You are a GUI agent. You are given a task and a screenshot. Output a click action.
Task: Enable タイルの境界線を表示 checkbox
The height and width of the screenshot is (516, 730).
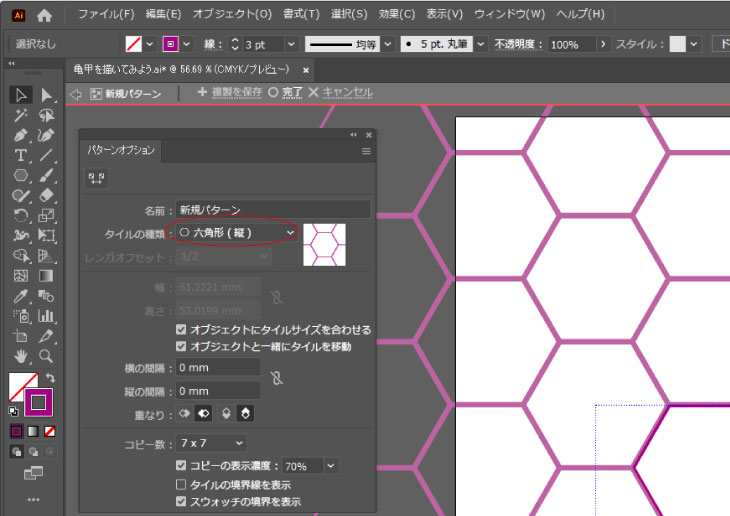[181, 484]
